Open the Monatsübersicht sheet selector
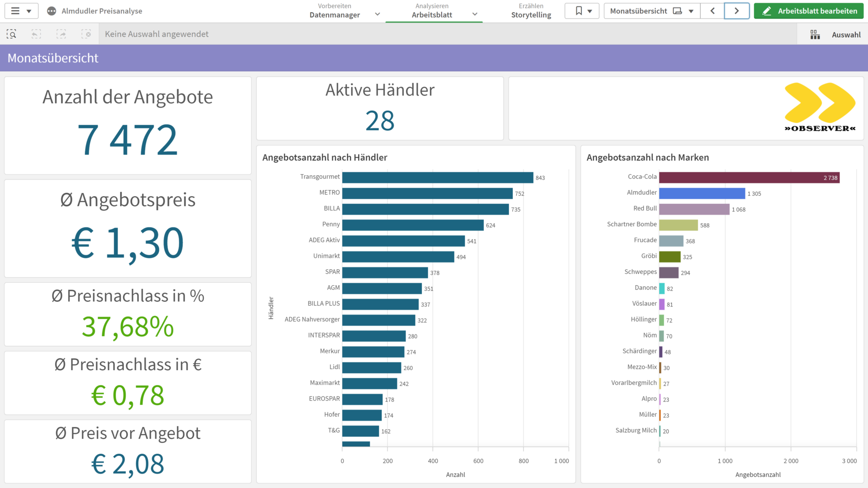 pos(652,11)
